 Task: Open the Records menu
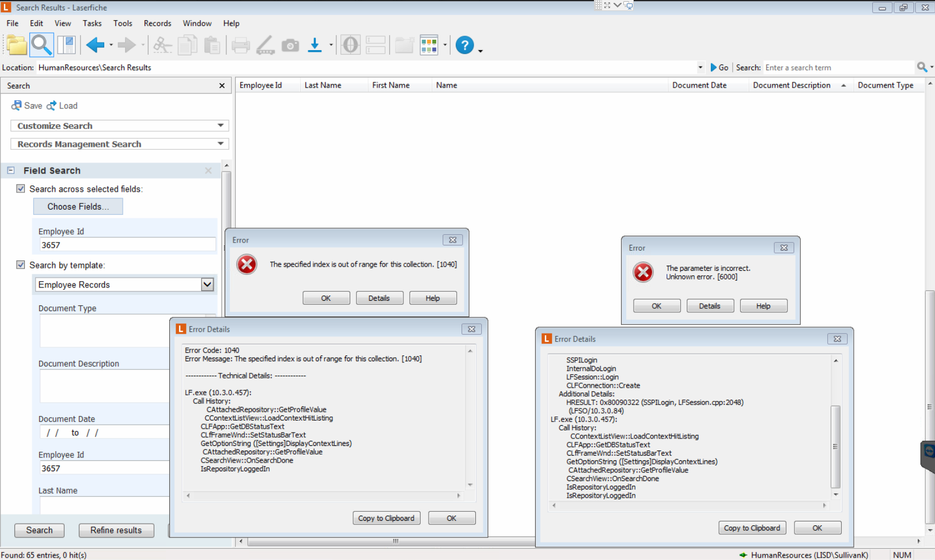click(157, 23)
